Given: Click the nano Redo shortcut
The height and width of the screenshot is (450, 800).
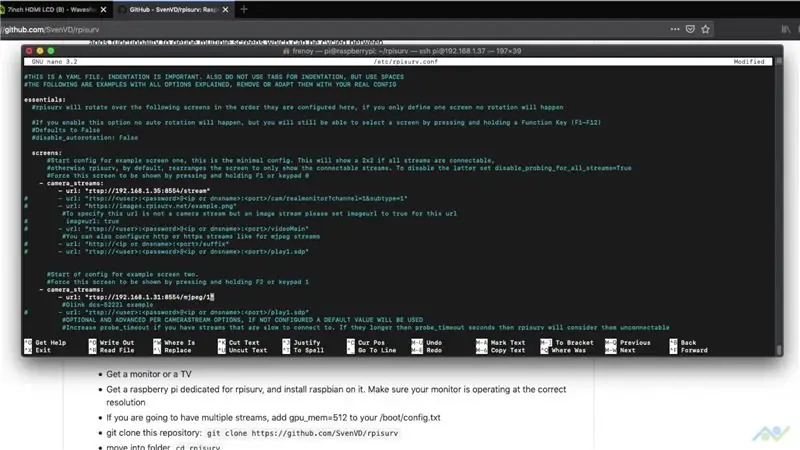Looking at the screenshot, I should [x=428, y=351].
